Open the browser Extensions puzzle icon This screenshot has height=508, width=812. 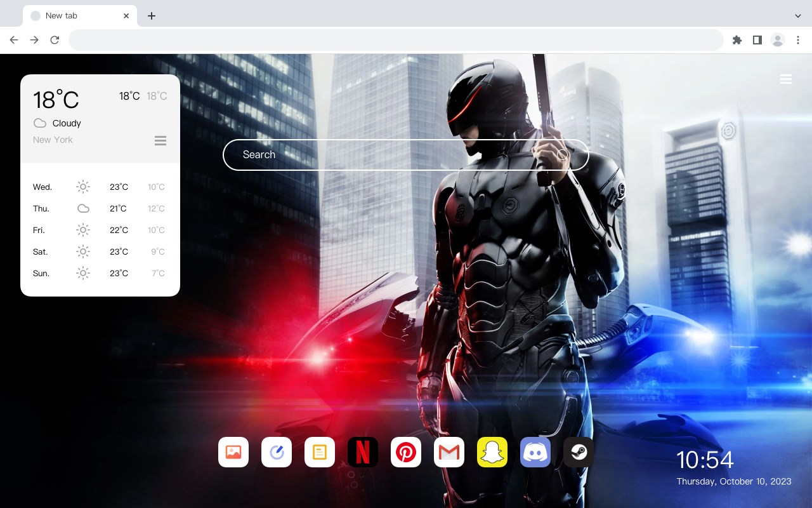[x=737, y=40]
